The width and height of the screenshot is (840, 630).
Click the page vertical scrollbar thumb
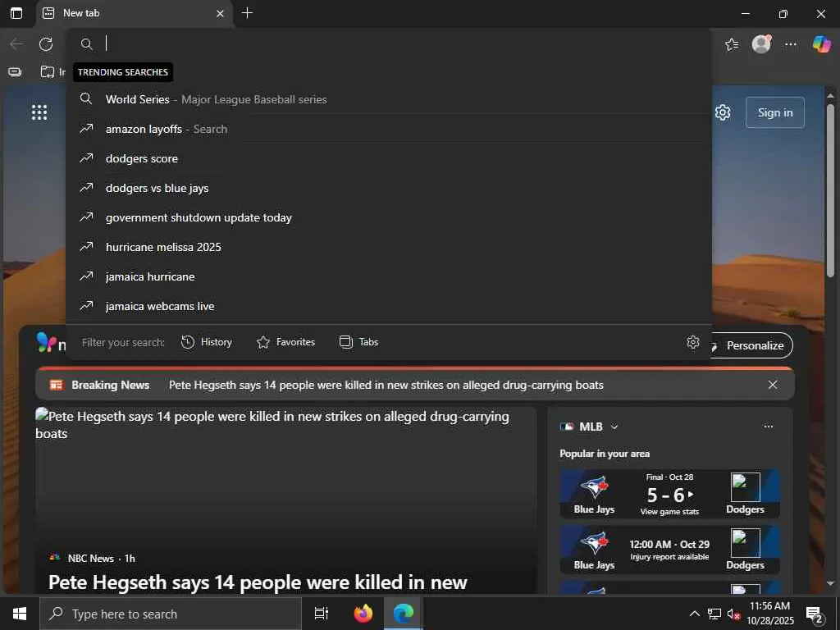(830, 190)
